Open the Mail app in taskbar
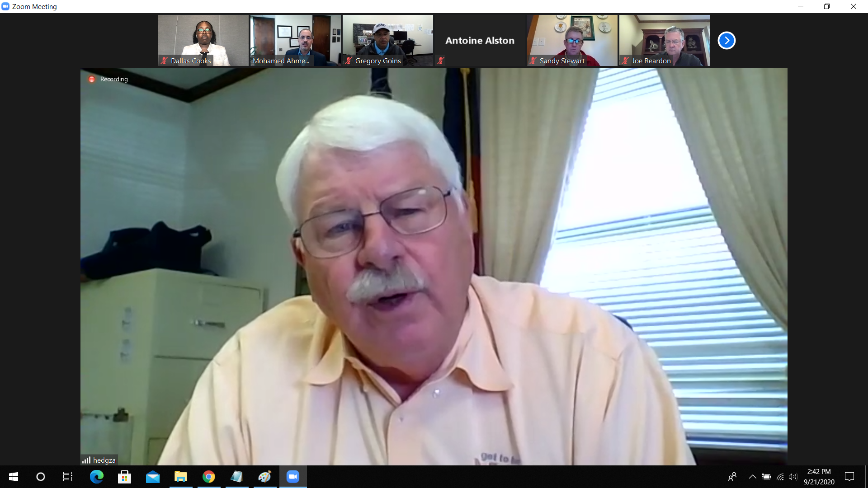This screenshot has width=868, height=488. pos(153,477)
